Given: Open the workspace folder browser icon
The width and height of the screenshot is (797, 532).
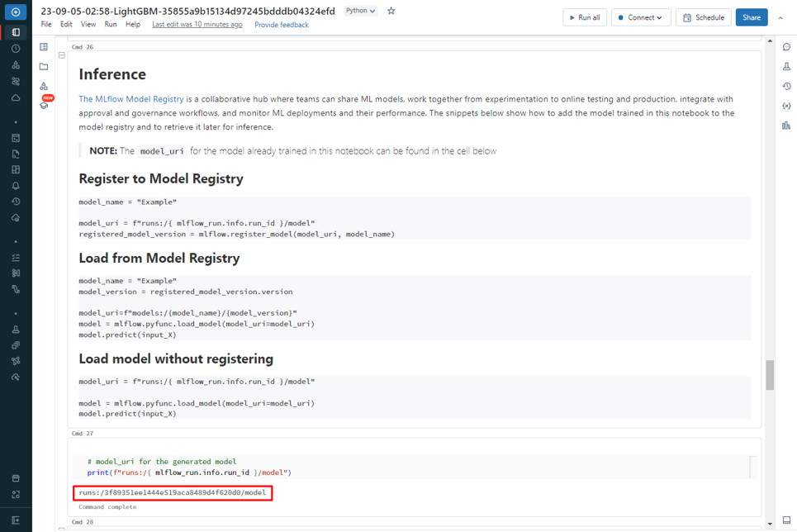Looking at the screenshot, I should point(44,67).
